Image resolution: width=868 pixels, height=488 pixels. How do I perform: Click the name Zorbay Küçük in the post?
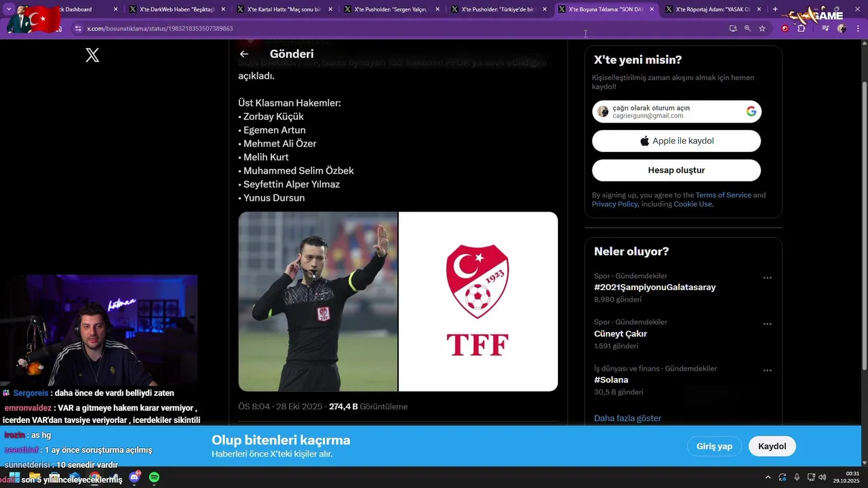273,117
